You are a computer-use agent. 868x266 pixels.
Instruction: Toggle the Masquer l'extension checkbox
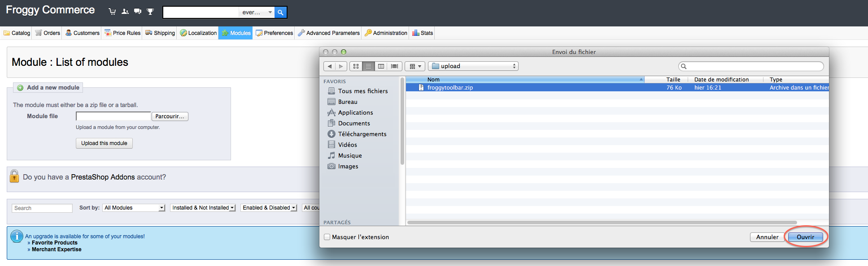coord(327,237)
